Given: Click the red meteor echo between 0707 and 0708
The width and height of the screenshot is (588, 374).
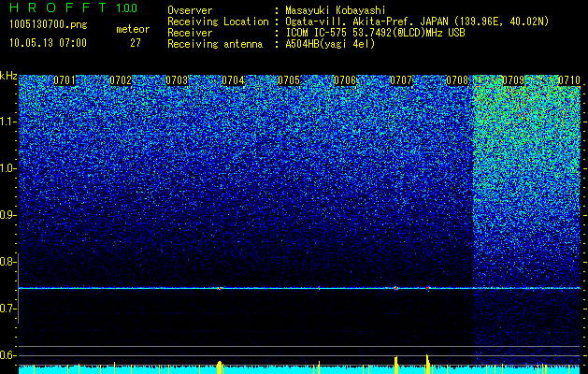Looking at the screenshot, I should point(427,288).
